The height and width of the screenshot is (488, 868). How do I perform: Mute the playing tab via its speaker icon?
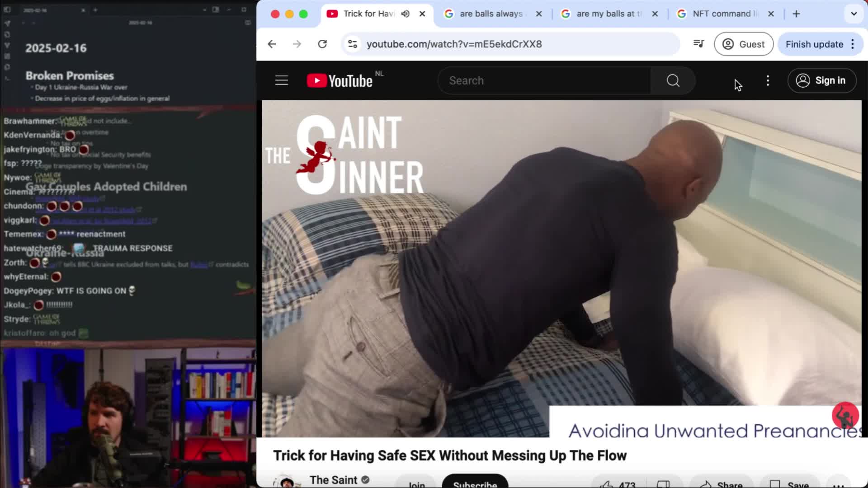point(405,14)
